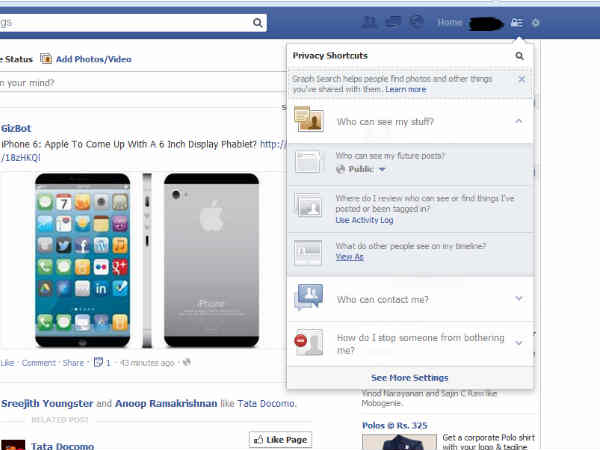Image resolution: width=600 pixels, height=450 pixels.
Task: Like the GizBot iPhone 6 post
Action: coord(7,363)
